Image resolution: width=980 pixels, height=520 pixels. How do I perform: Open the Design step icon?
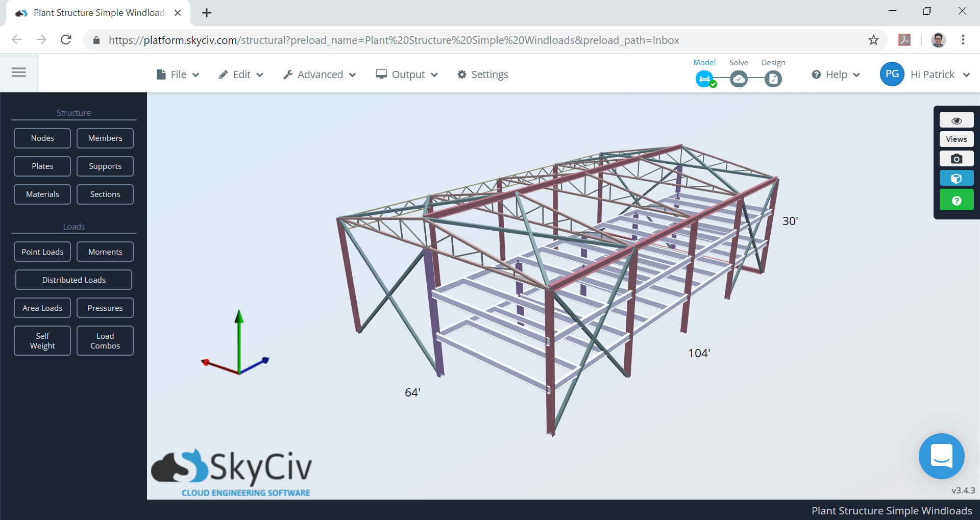coord(773,79)
